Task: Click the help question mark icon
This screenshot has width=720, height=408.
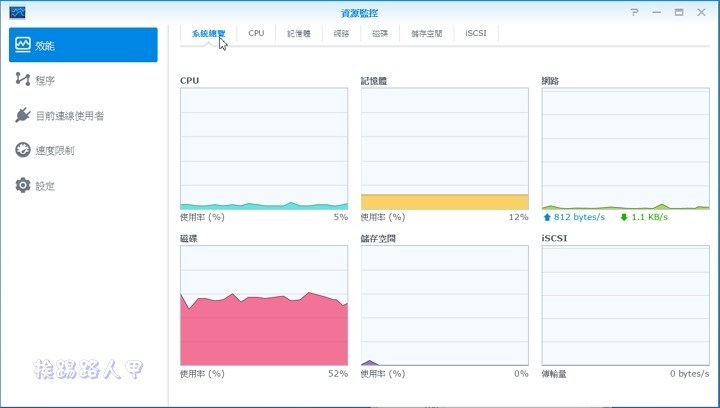Action: pos(634,12)
